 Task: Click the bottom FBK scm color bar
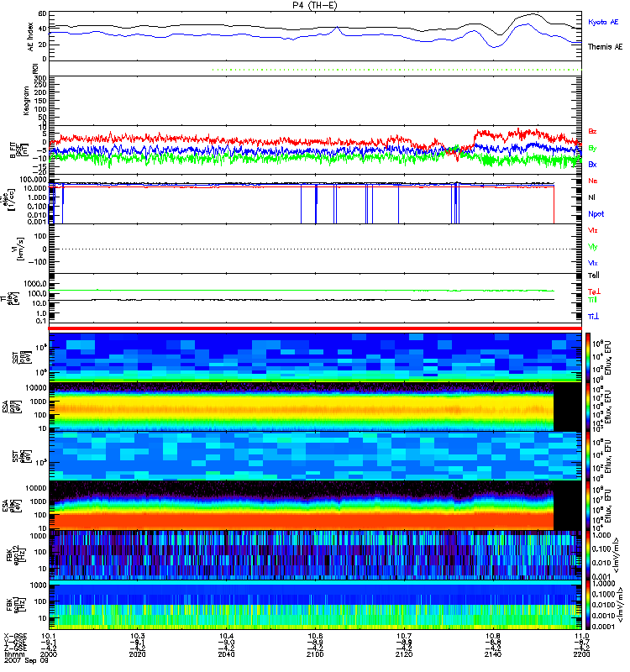pos(588,605)
